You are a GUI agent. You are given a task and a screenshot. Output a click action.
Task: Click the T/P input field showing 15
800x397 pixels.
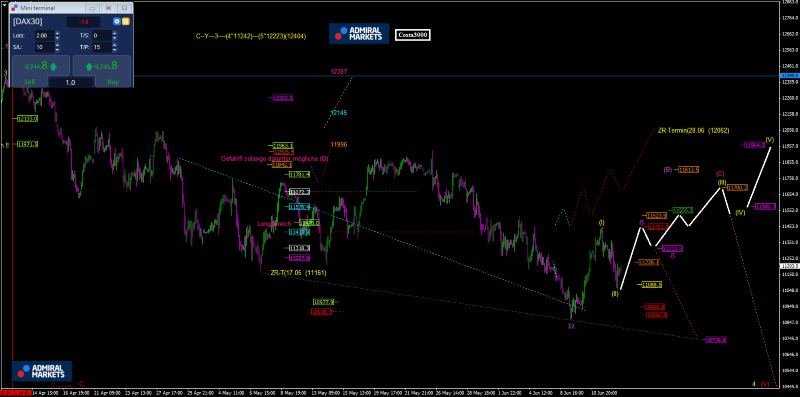click(101, 47)
